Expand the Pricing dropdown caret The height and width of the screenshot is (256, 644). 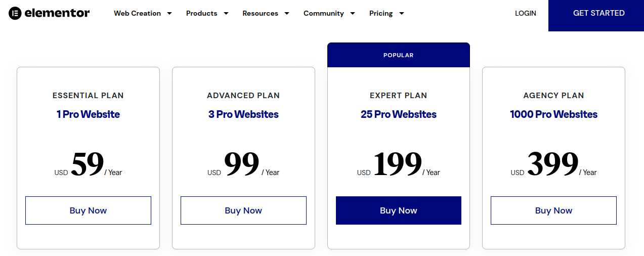402,14
